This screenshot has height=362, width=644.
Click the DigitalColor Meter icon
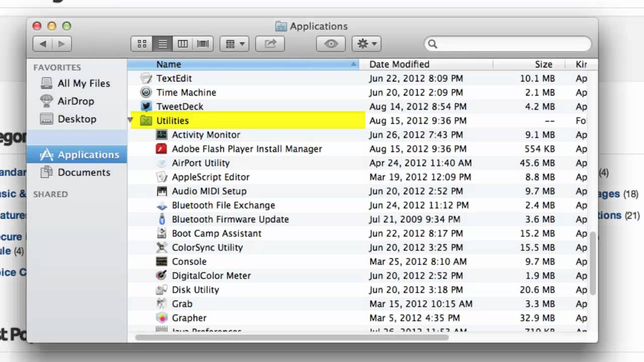162,276
